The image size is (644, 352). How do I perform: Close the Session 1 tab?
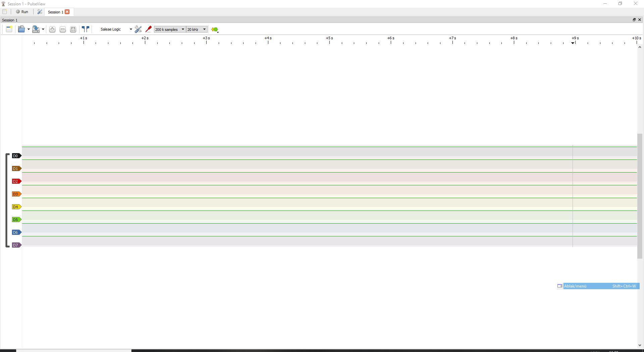click(67, 12)
